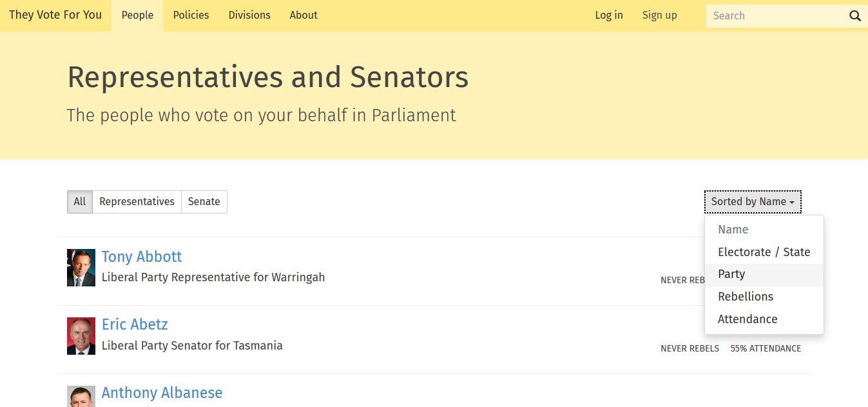Screen dimensions: 868x407
Task: Open the Divisions nav tab
Action: (249, 15)
